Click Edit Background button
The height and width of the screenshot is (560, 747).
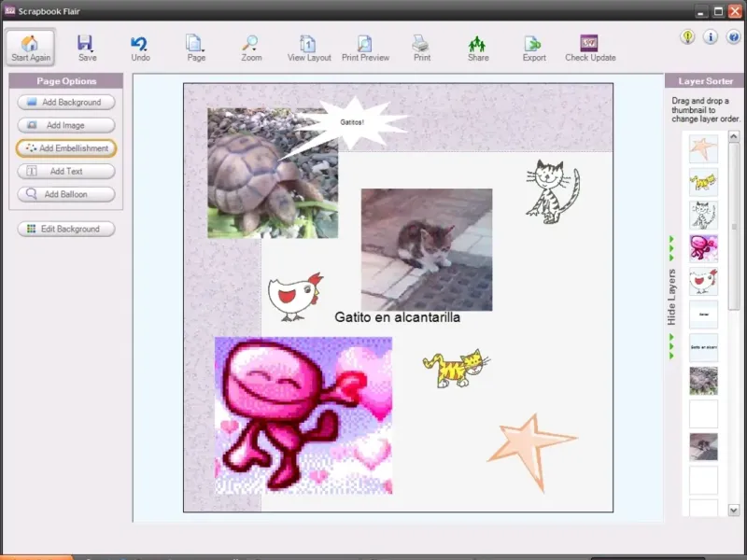66,229
